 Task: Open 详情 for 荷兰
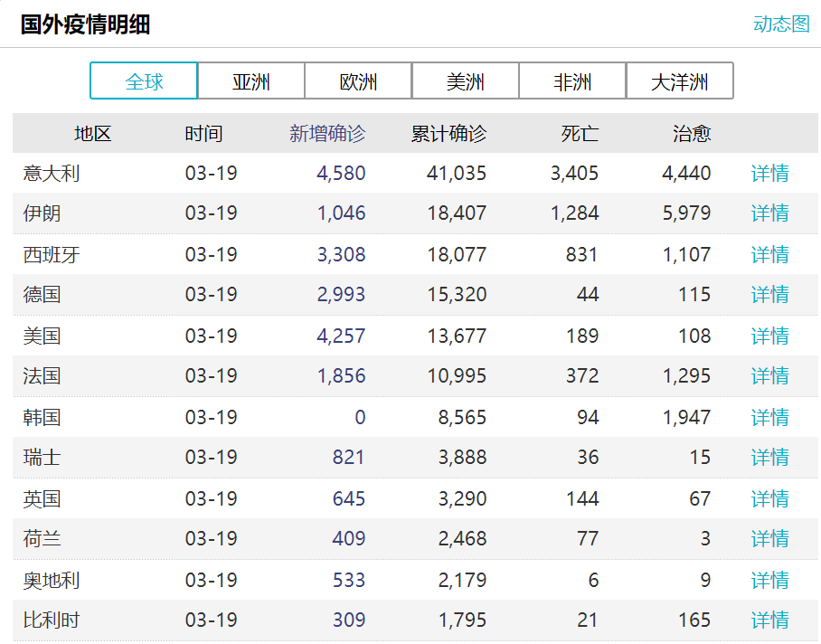click(x=769, y=538)
